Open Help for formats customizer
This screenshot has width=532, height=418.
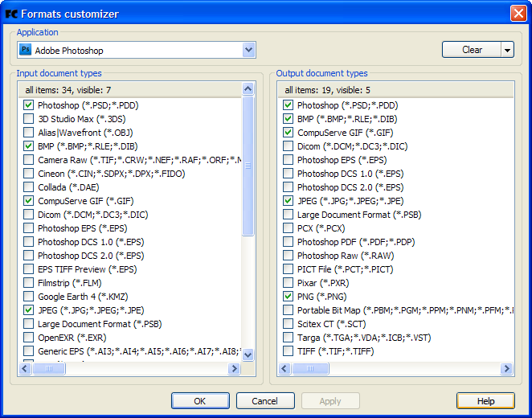coord(485,401)
